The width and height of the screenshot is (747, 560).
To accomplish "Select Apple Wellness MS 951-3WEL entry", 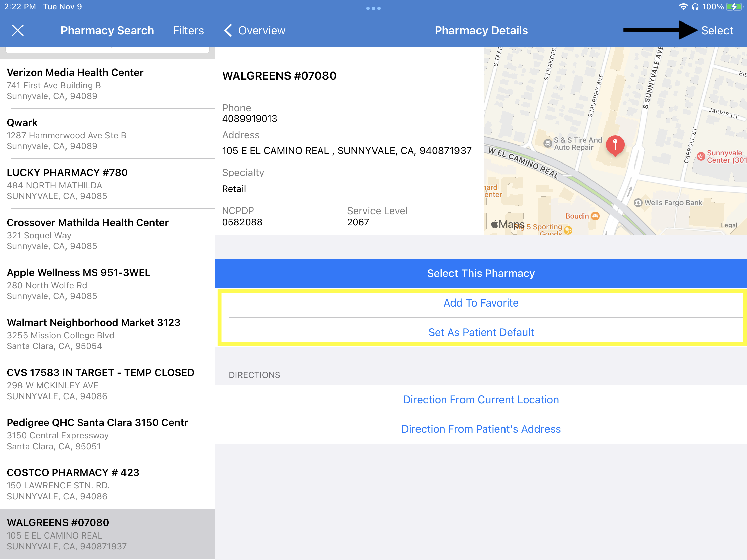I will pyautogui.click(x=107, y=284).
